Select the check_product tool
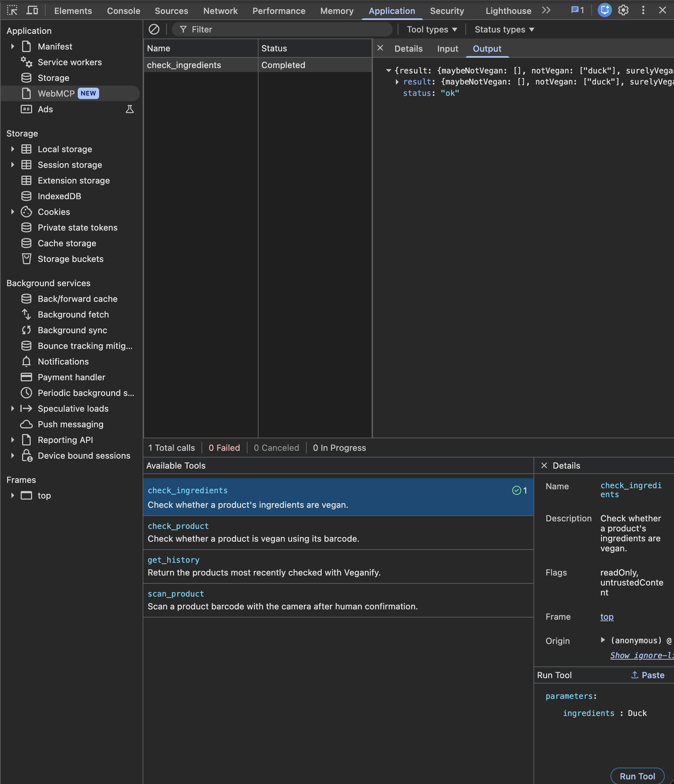Image resolution: width=674 pixels, height=784 pixels. coord(338,532)
